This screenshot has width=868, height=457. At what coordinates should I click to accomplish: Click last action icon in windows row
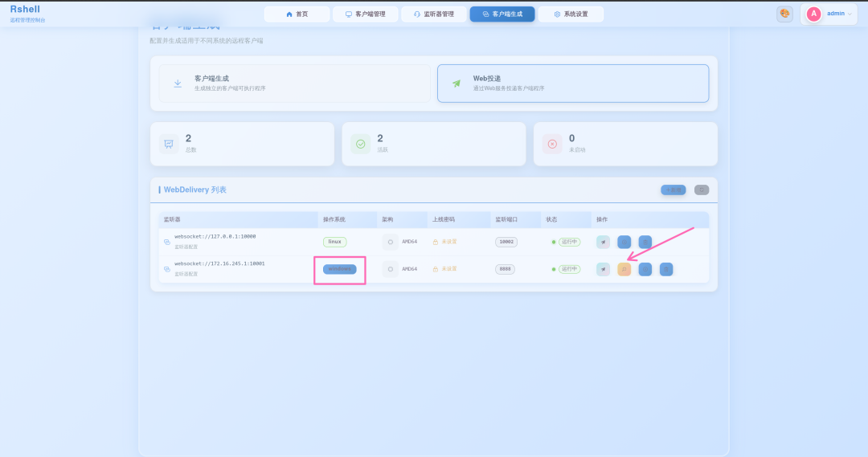[666, 269]
